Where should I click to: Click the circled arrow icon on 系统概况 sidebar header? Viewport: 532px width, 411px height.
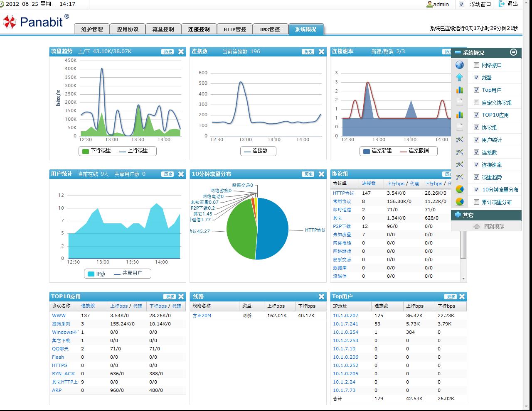[513, 52]
